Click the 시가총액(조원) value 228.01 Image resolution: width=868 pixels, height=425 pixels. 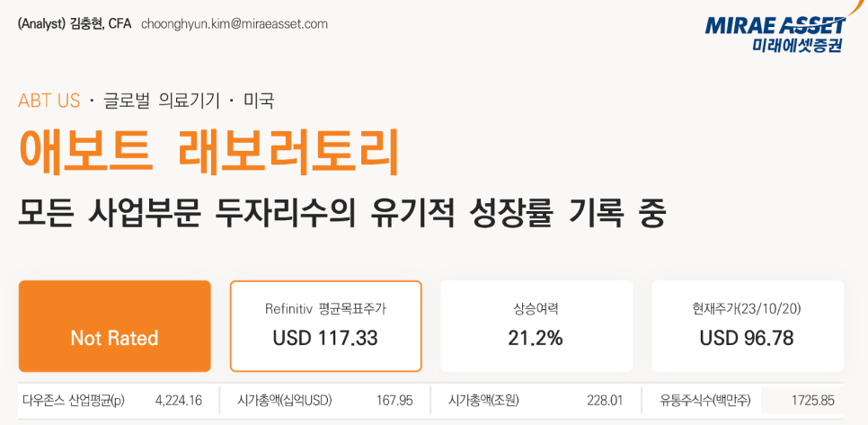click(605, 401)
